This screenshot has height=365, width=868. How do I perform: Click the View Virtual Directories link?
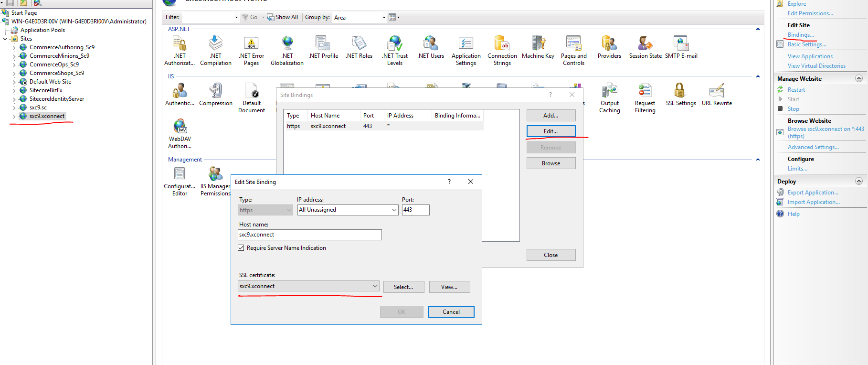point(816,66)
